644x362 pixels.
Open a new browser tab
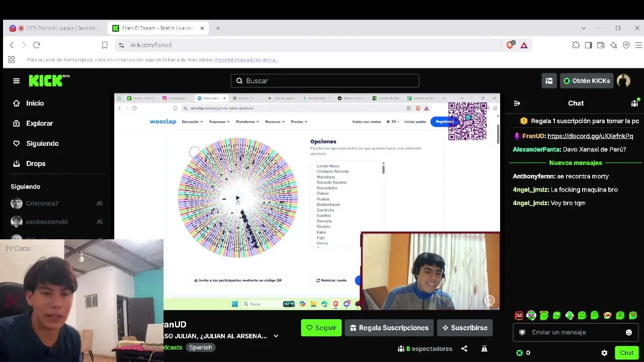tap(218, 28)
